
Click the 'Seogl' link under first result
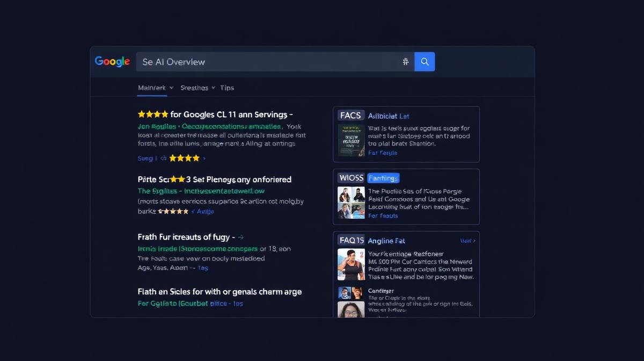(147, 158)
